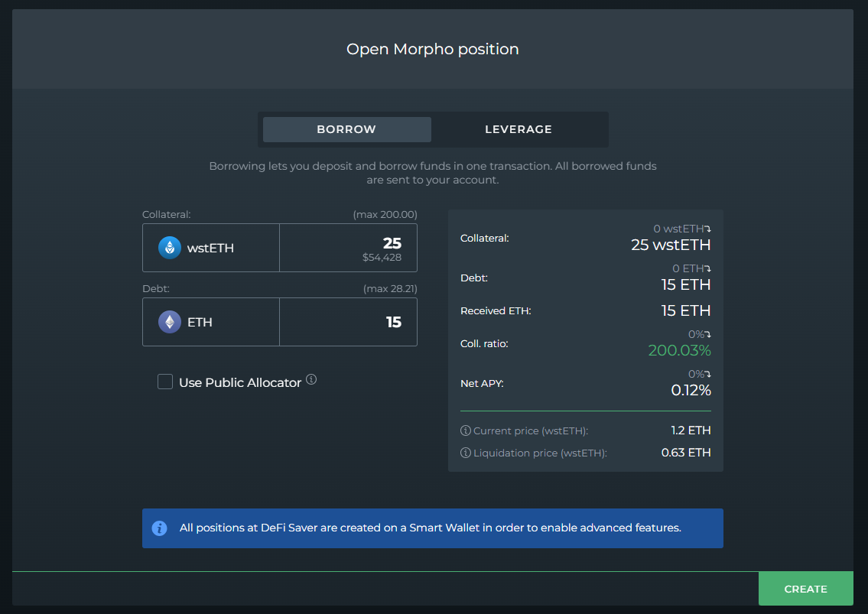
Task: Click info icon next to Liquidation price
Action: [x=465, y=453]
